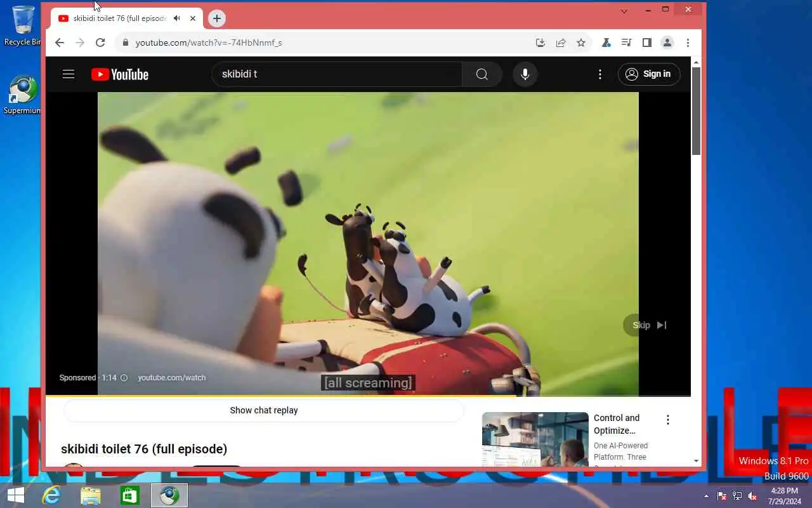Open a new browser tab

point(217,18)
